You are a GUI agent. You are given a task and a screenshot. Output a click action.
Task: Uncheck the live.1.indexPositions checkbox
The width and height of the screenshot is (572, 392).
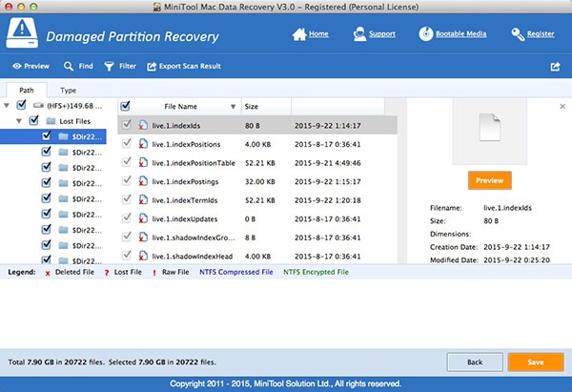[x=126, y=143]
